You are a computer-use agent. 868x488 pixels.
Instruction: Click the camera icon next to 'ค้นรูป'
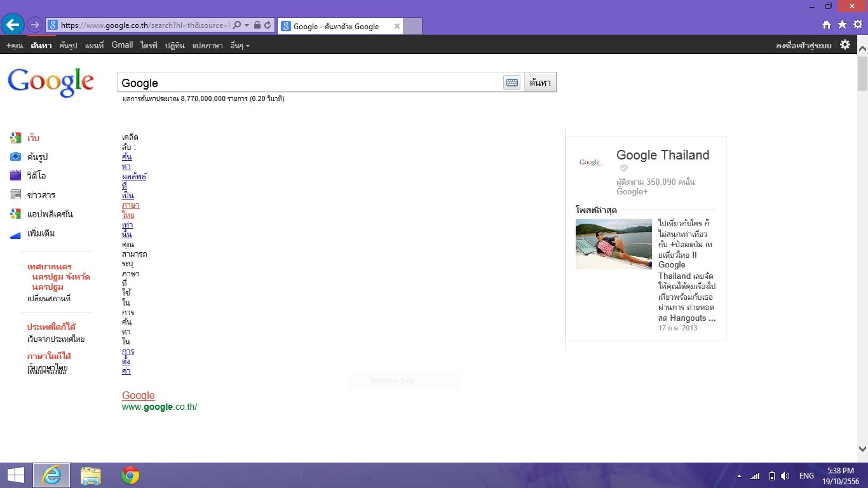16,157
